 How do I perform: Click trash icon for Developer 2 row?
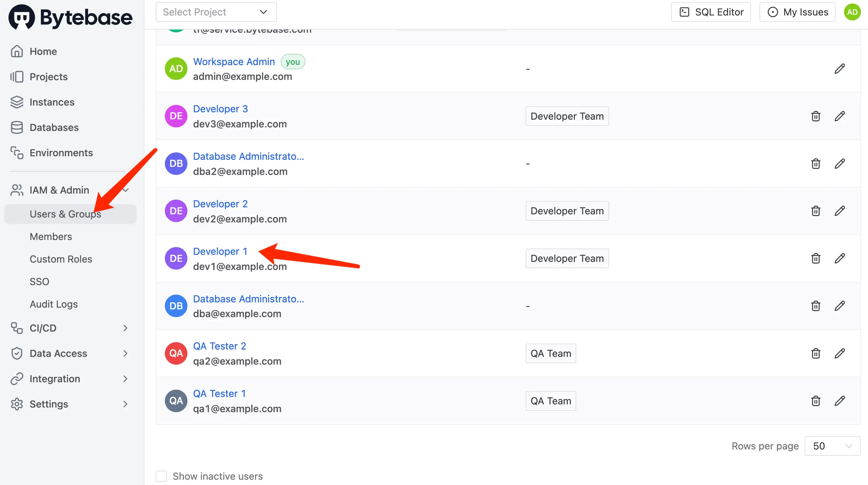click(x=816, y=211)
